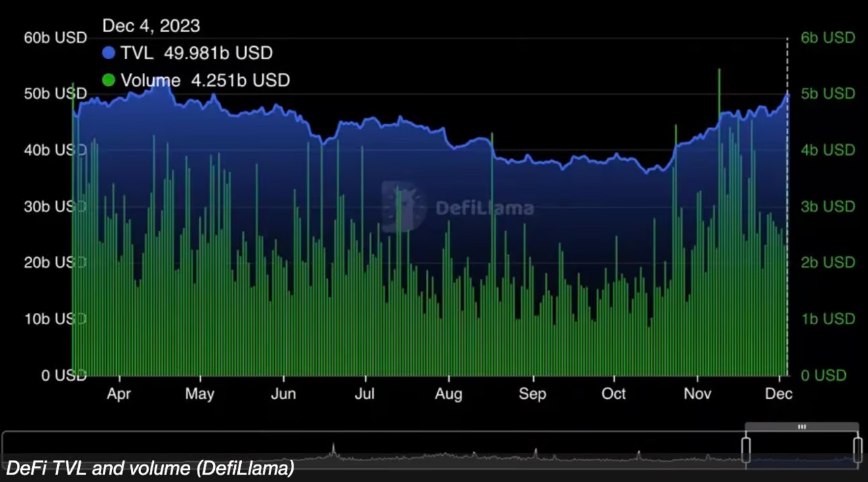Click the green 3b USD right axis label
Viewport: 868px width, 482px height.
tap(828, 206)
